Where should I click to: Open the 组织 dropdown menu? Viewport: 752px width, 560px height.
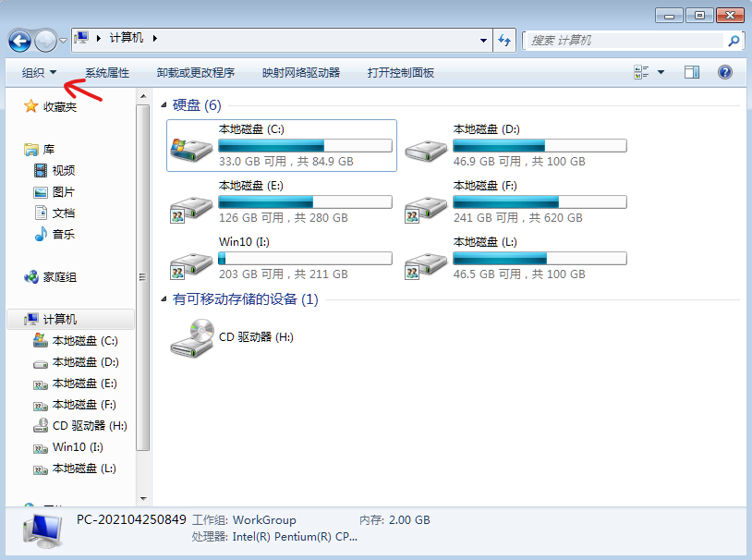39,72
